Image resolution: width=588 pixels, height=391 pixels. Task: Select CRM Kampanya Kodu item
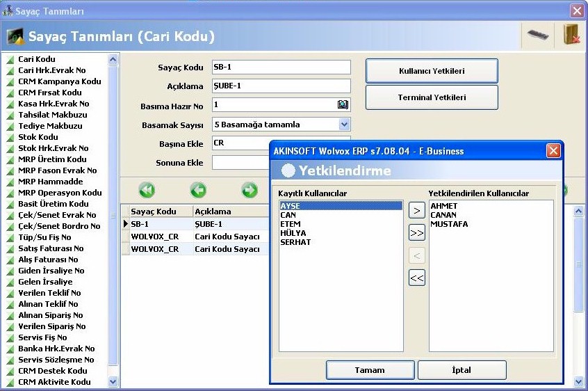tap(59, 81)
